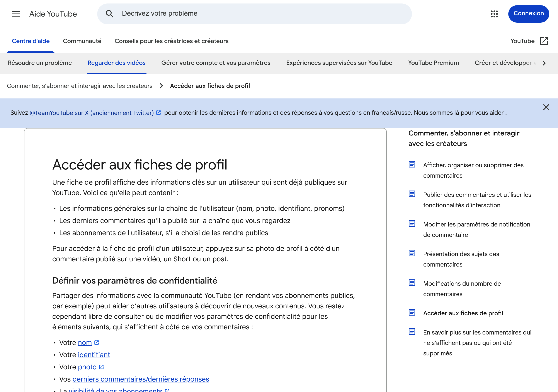The height and width of the screenshot is (392, 558).
Task: Open YouTube external link icon
Action: click(544, 41)
